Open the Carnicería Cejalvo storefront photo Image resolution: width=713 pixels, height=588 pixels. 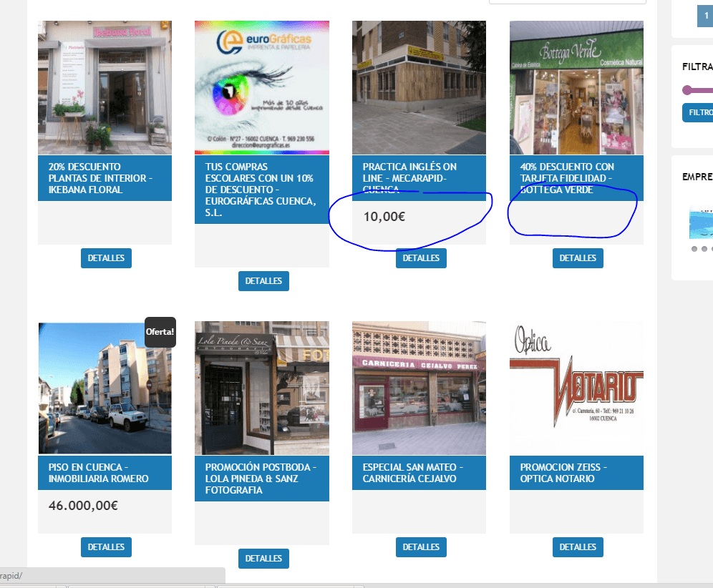pos(419,388)
